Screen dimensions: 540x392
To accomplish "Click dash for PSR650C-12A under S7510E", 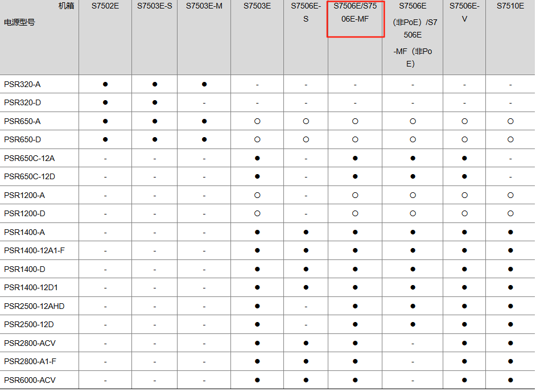I will tap(510, 159).
